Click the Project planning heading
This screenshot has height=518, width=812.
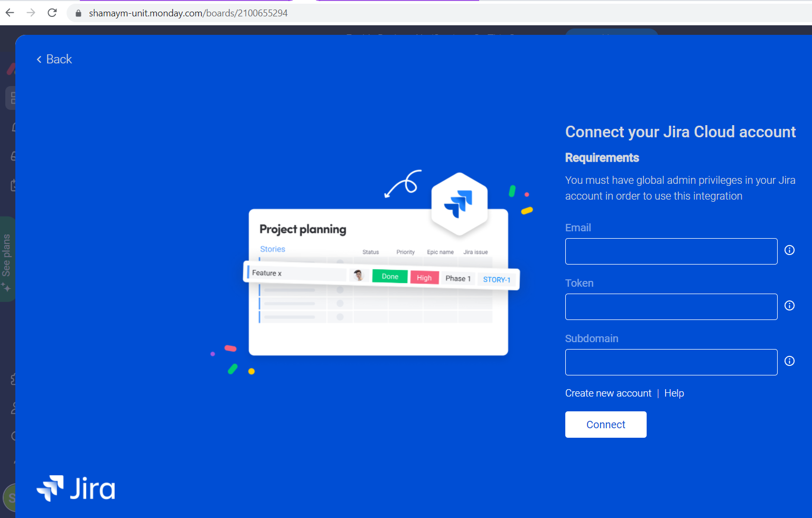tap(303, 229)
